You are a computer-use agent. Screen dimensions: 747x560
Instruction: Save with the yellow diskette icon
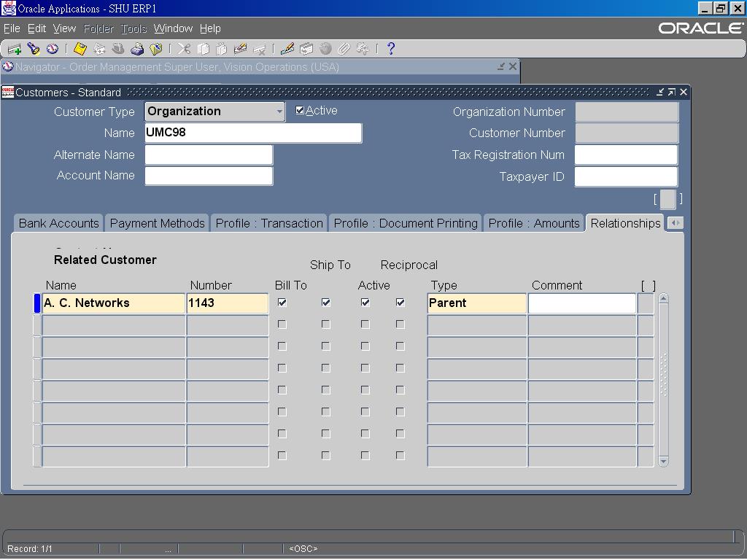[x=80, y=49]
